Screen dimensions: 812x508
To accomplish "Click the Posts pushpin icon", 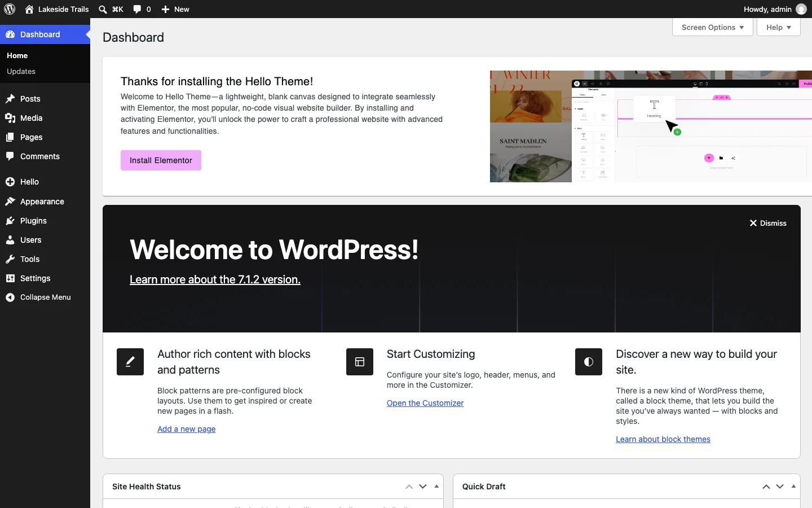I will tap(10, 99).
